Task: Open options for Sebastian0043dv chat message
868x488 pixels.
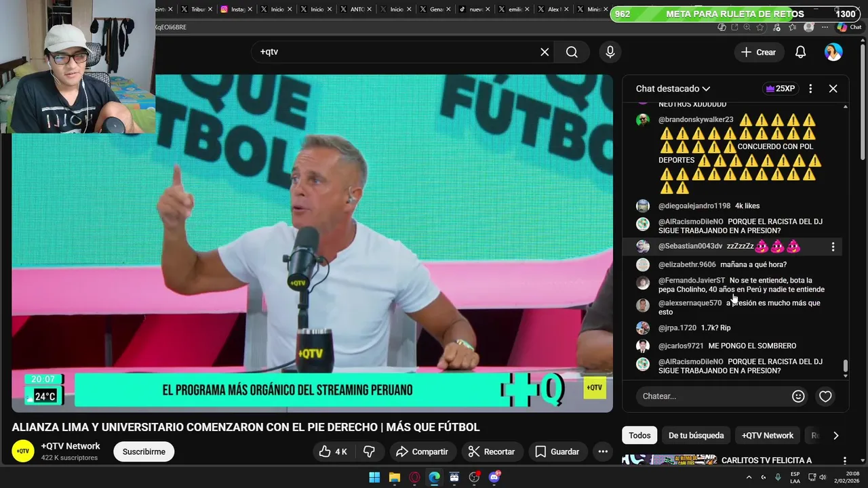Action: [x=833, y=247]
